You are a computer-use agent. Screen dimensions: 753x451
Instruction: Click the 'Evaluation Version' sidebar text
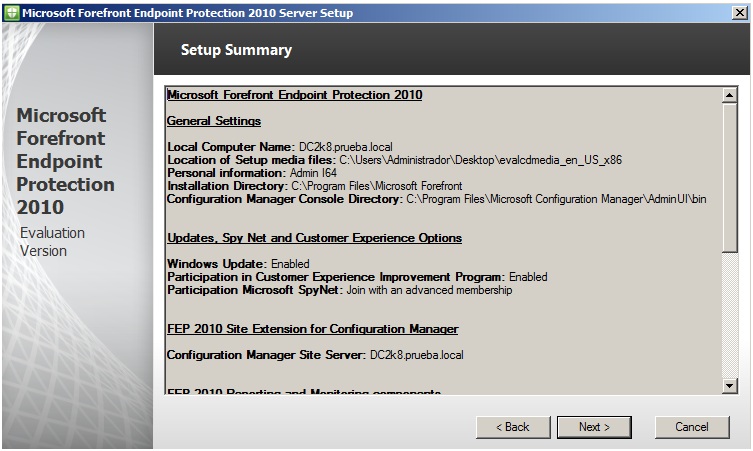click(x=52, y=242)
